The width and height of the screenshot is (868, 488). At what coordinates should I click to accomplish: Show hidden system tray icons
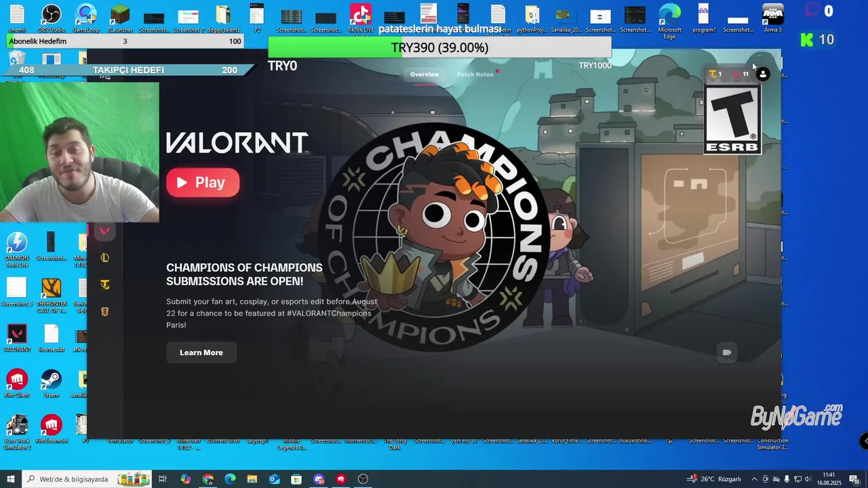(753, 479)
